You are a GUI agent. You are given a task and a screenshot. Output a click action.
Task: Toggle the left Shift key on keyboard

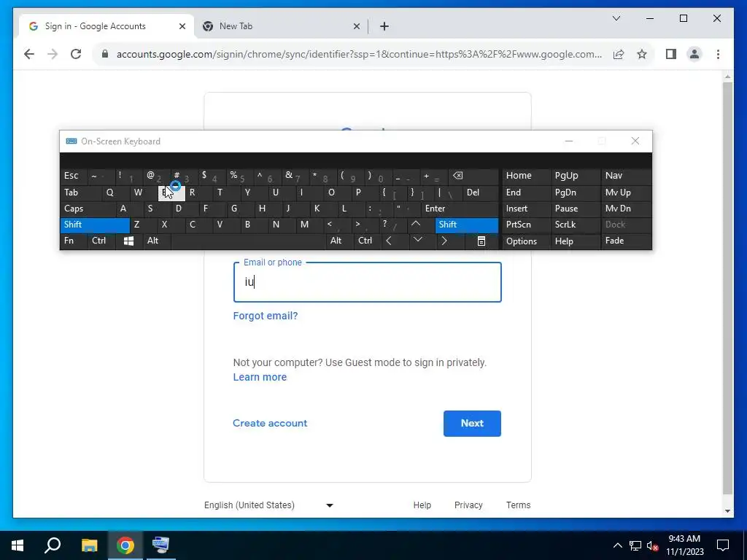tap(95, 225)
